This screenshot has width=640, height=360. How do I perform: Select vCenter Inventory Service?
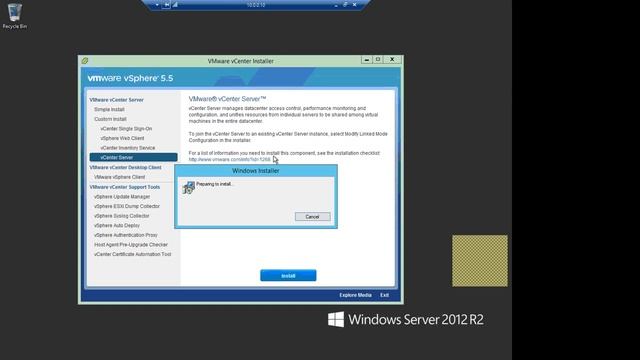point(128,148)
